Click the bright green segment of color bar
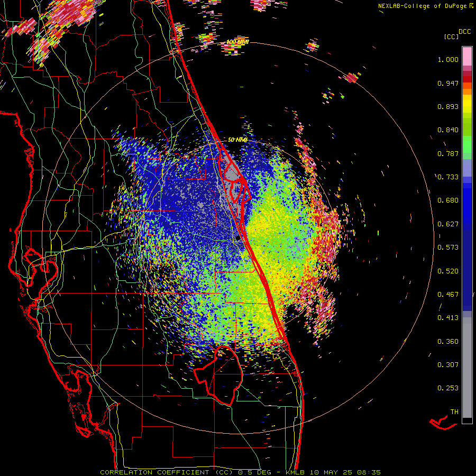The width and height of the screenshot is (476, 476). click(x=467, y=144)
